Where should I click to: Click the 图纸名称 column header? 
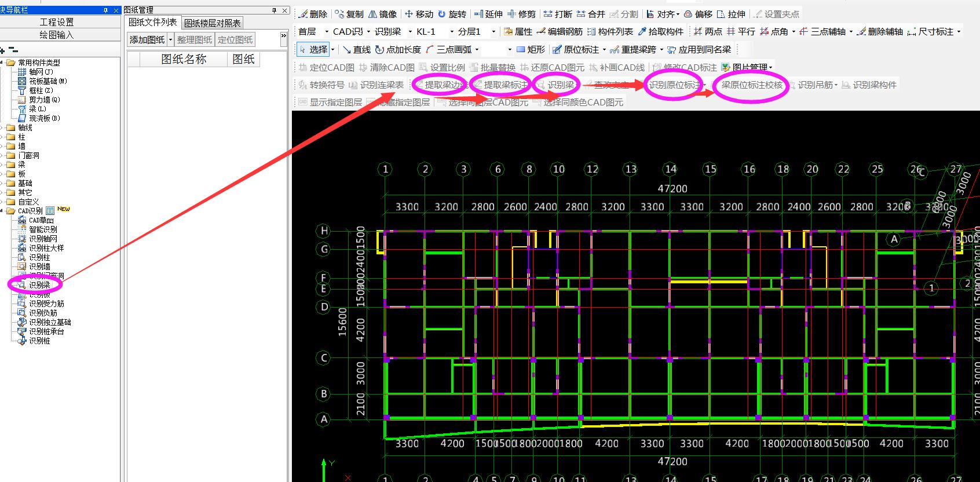(184, 59)
